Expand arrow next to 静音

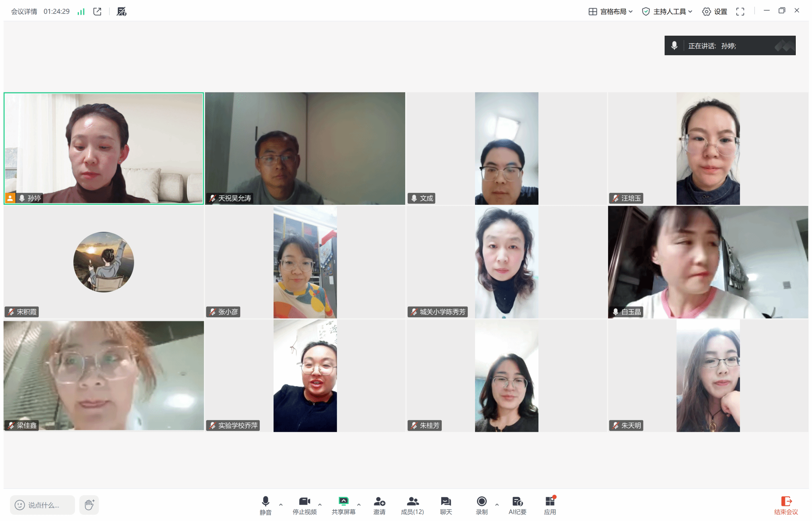(281, 504)
